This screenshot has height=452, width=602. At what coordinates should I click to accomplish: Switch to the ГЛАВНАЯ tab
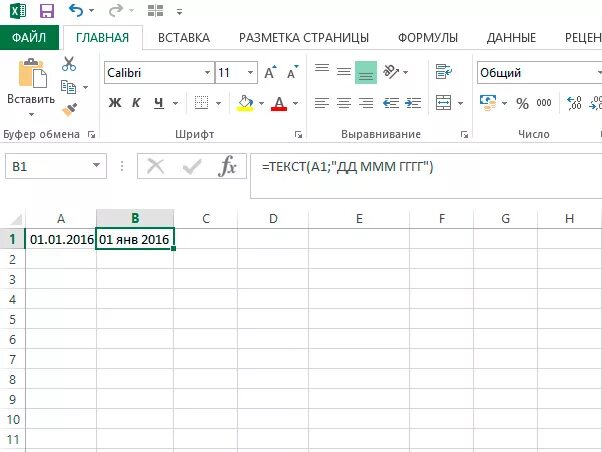(103, 38)
